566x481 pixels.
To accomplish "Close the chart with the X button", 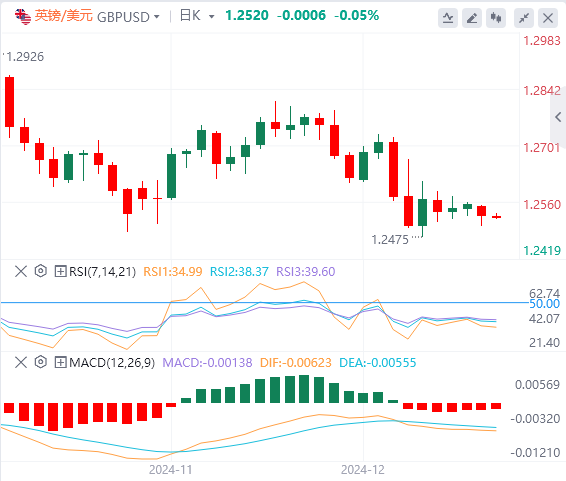I will tap(548, 18).
